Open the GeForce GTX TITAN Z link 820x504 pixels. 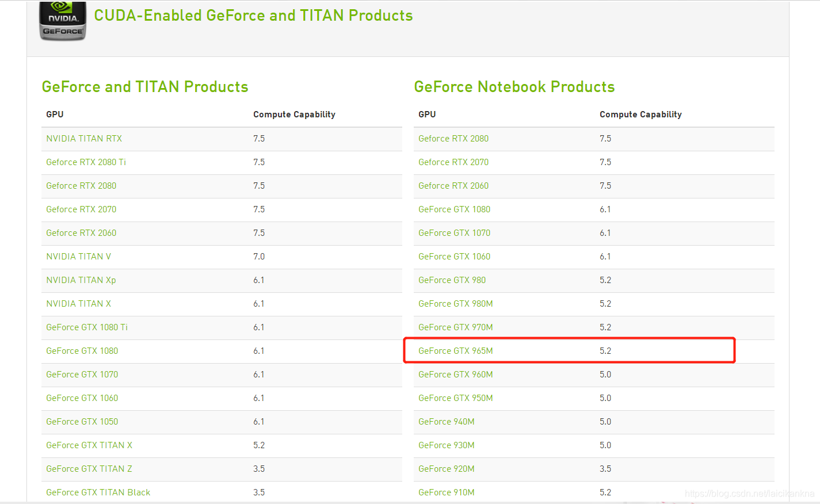click(89, 469)
